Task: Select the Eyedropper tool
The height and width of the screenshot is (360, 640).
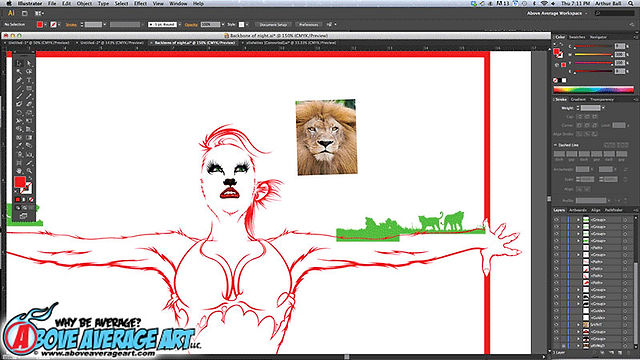Action: click(x=19, y=146)
